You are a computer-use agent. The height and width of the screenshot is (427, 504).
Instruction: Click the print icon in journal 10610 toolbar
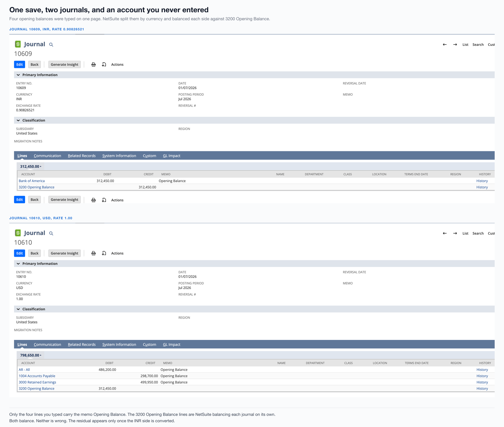pos(94,253)
